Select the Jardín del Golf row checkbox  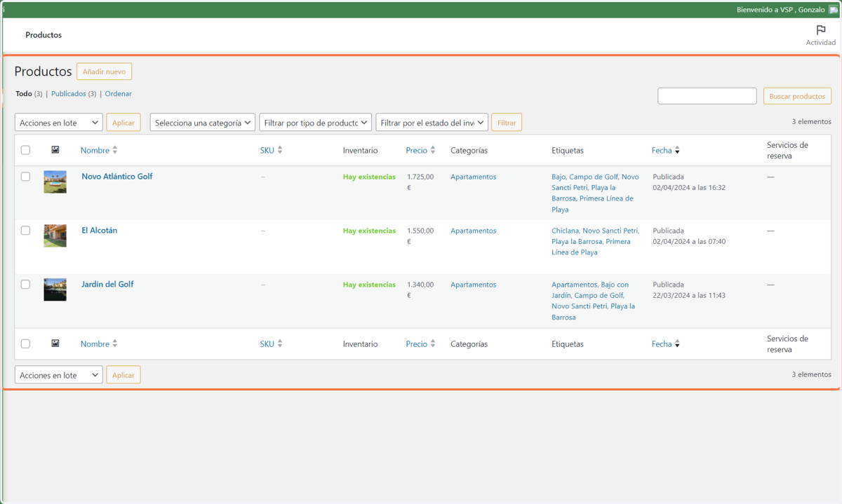(25, 285)
